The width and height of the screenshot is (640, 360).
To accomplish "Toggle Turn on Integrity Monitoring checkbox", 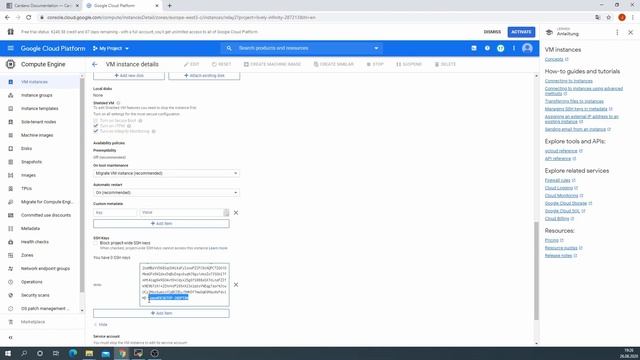I will coord(96,131).
